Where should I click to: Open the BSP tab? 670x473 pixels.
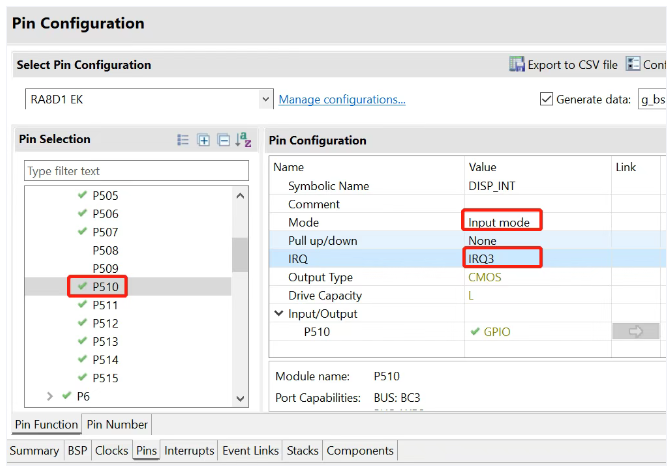point(77,450)
